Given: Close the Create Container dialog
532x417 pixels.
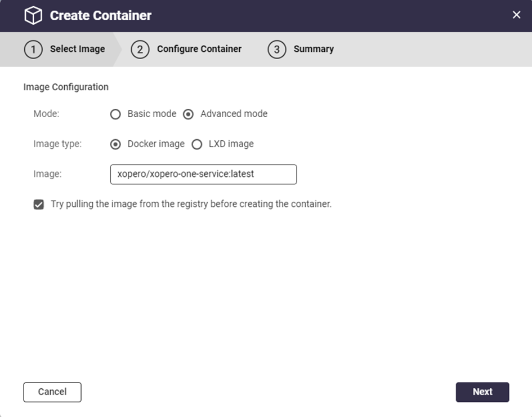Looking at the screenshot, I should pyautogui.click(x=516, y=15).
